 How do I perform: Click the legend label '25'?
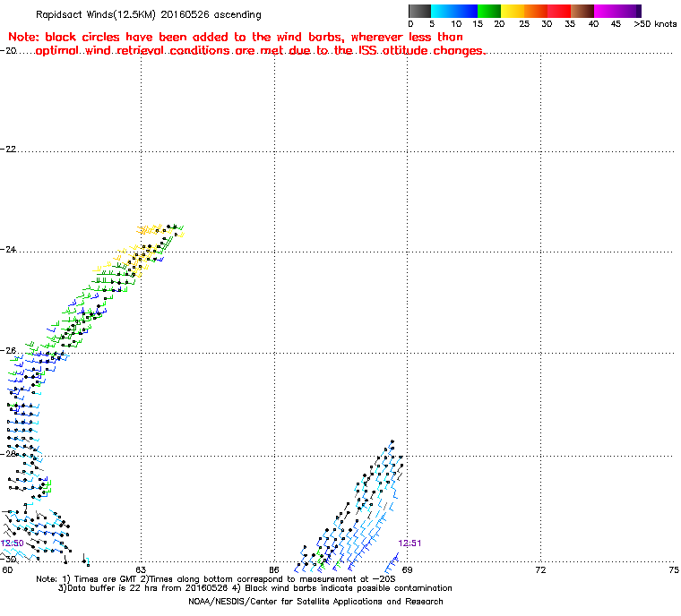(x=524, y=24)
